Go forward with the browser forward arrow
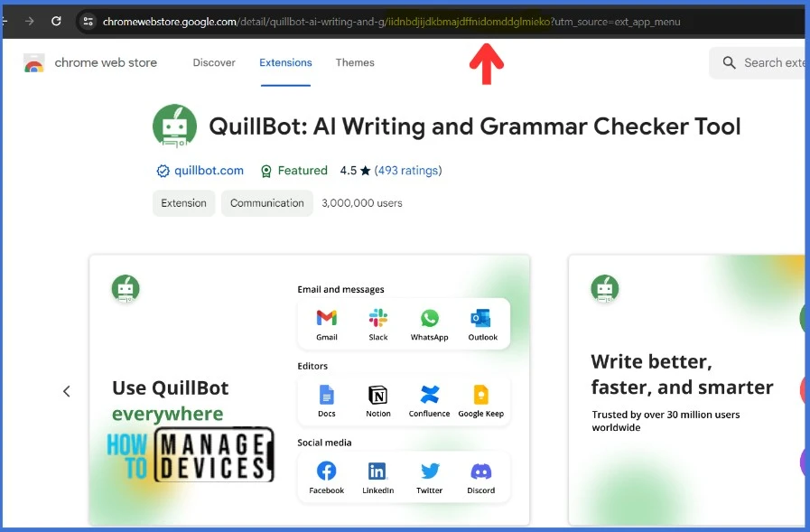 (30, 21)
